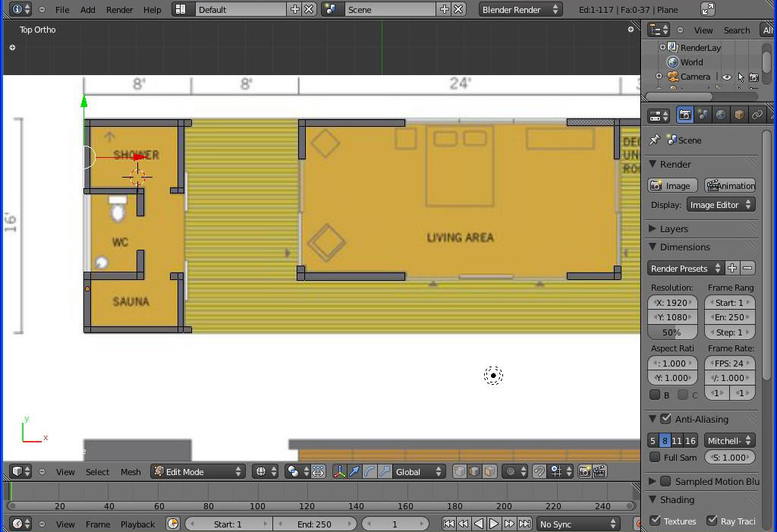Image resolution: width=777 pixels, height=532 pixels.
Task: Collapse the Dimensions panel
Action: (653, 247)
